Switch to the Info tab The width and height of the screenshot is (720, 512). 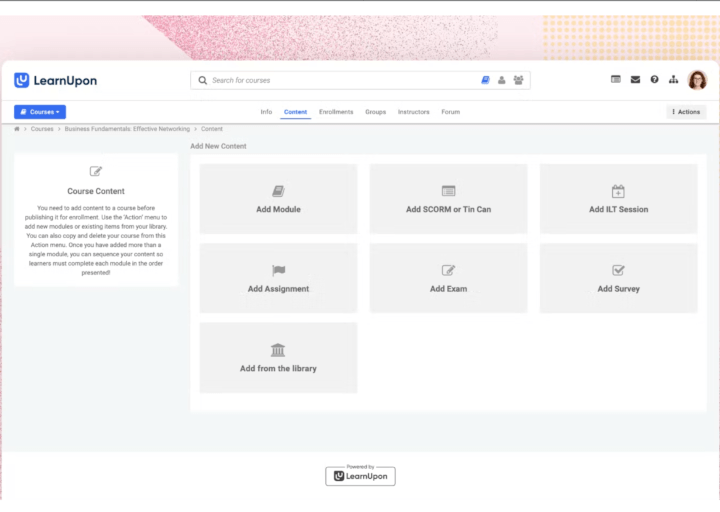click(x=266, y=112)
